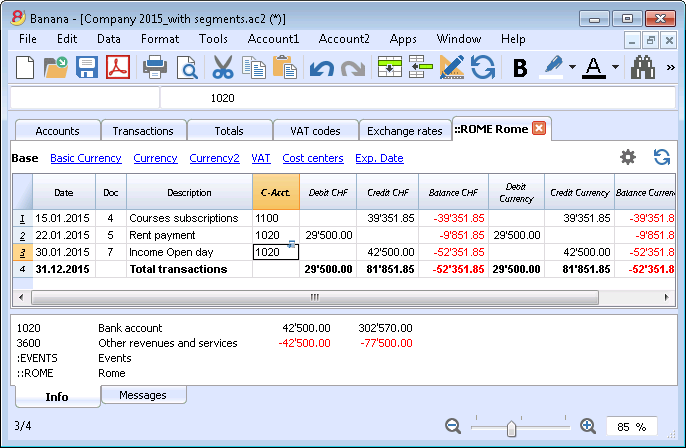Print with the printer icon
Viewport: 686px width, 448px height.
pyautogui.click(x=154, y=68)
